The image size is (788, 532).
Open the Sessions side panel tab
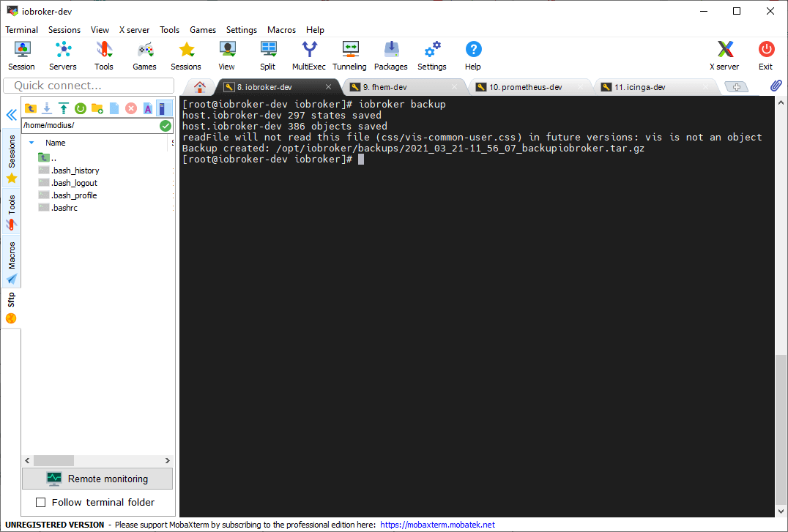12,158
